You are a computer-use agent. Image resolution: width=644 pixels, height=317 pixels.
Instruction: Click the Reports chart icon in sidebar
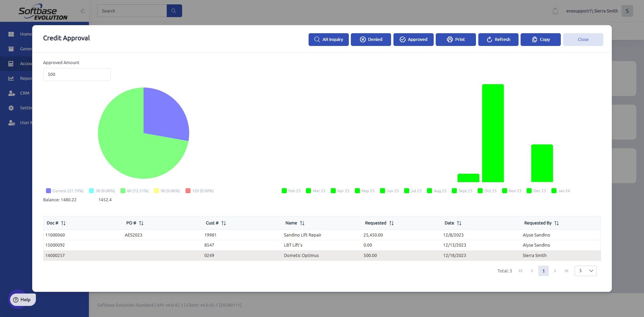click(x=11, y=78)
